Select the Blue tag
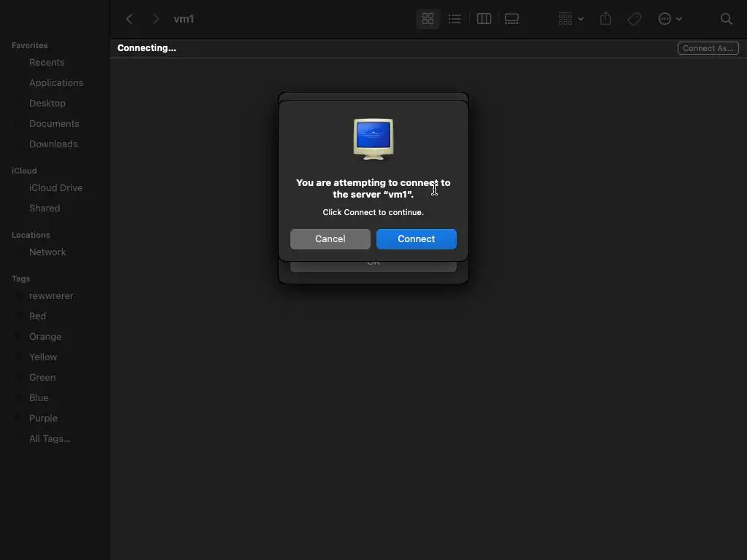 coord(39,398)
